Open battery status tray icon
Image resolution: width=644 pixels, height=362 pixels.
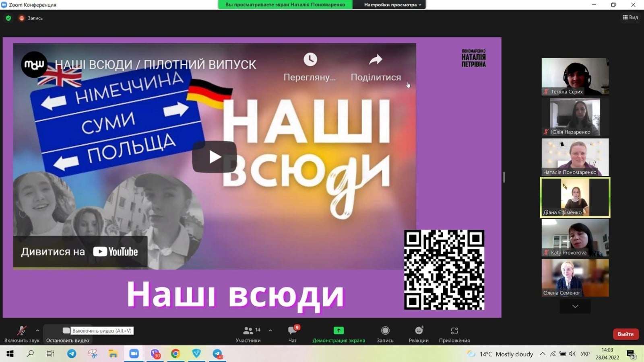coord(563,354)
